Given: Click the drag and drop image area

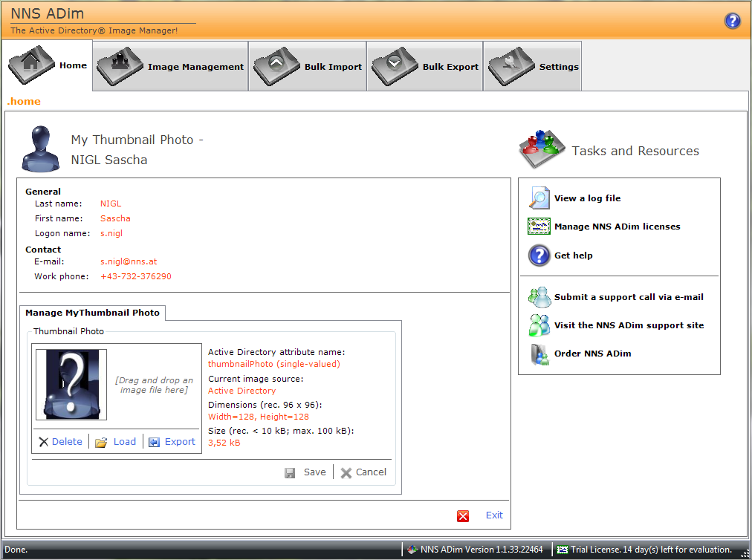Looking at the screenshot, I should pyautogui.click(x=154, y=385).
